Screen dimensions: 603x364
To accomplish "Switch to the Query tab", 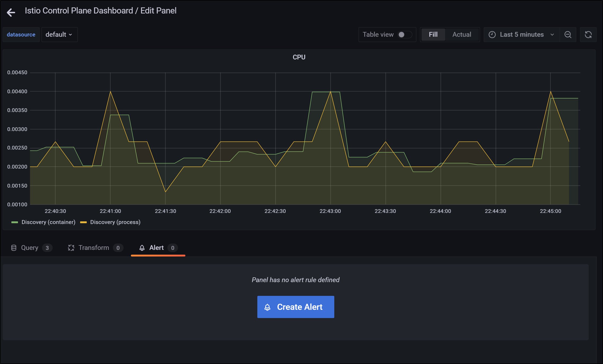I will (x=31, y=248).
